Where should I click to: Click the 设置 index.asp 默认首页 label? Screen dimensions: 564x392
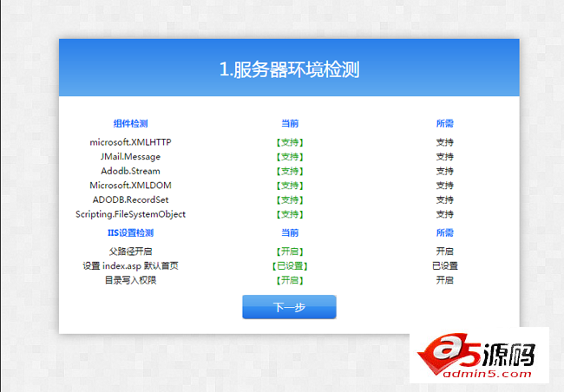click(130, 265)
